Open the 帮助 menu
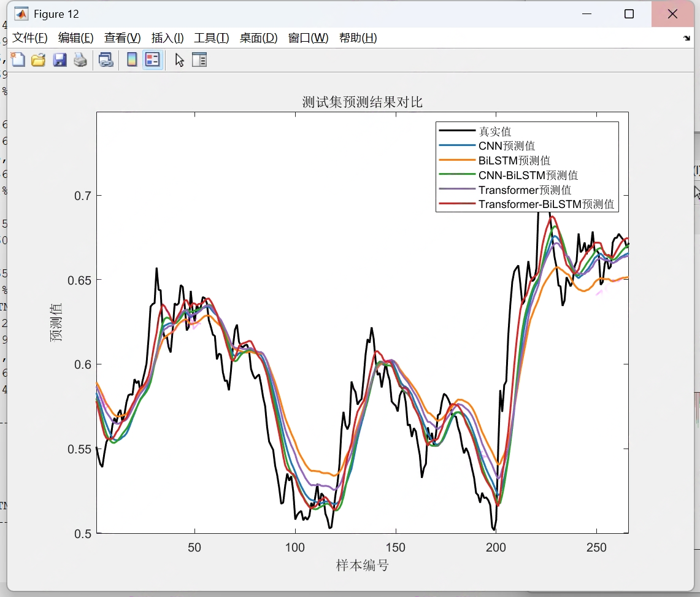This screenshot has width=700, height=597. [358, 37]
